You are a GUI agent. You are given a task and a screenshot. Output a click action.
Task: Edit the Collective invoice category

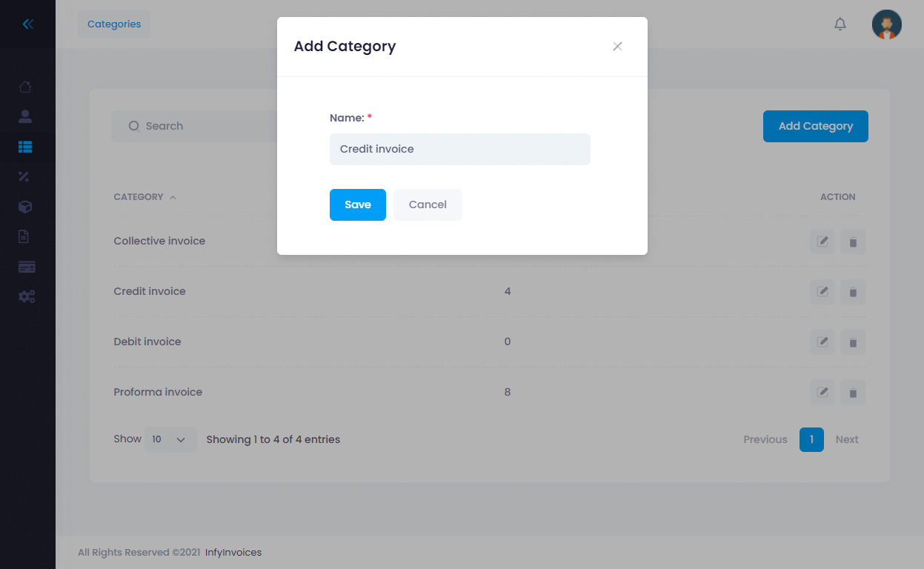point(822,242)
